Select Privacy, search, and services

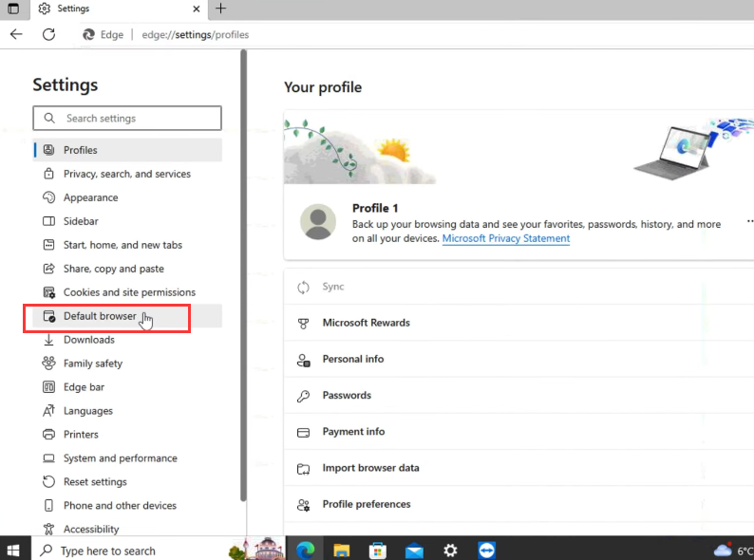(x=127, y=174)
